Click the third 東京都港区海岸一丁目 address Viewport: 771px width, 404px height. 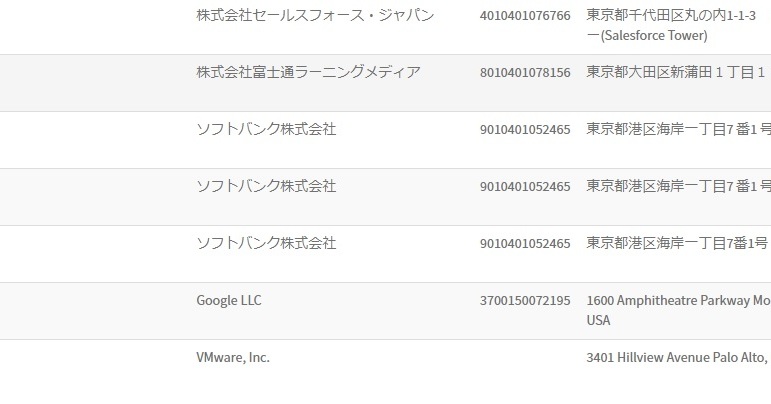[677, 243]
